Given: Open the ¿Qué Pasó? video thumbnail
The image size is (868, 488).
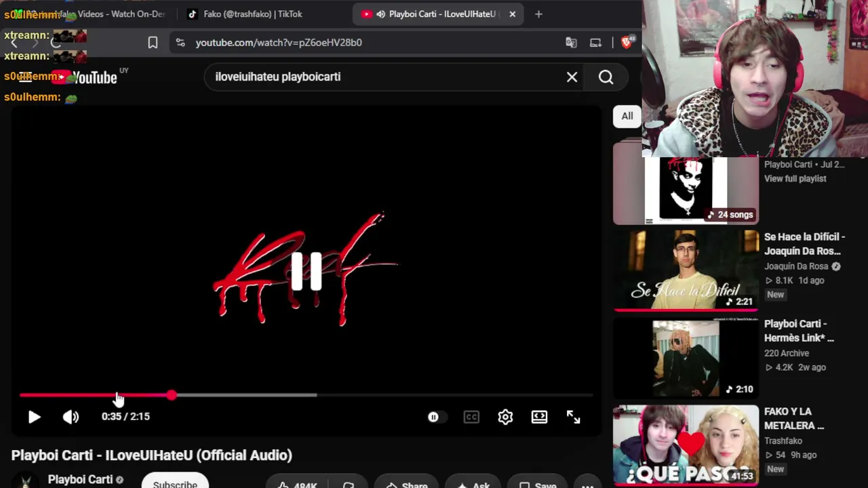Looking at the screenshot, I should coord(686,445).
